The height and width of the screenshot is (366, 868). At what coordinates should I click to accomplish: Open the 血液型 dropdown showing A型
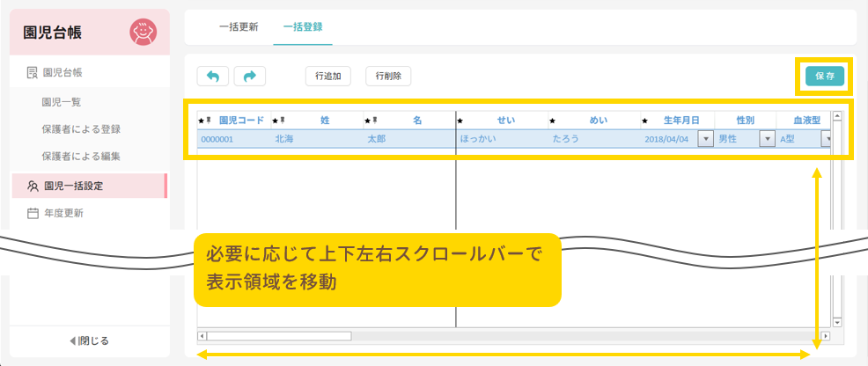[x=827, y=139]
